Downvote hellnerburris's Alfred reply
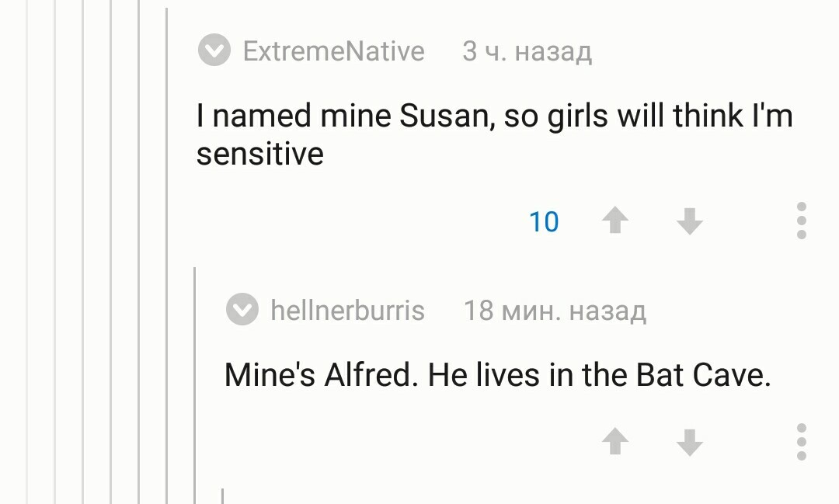839x504 pixels. (689, 443)
